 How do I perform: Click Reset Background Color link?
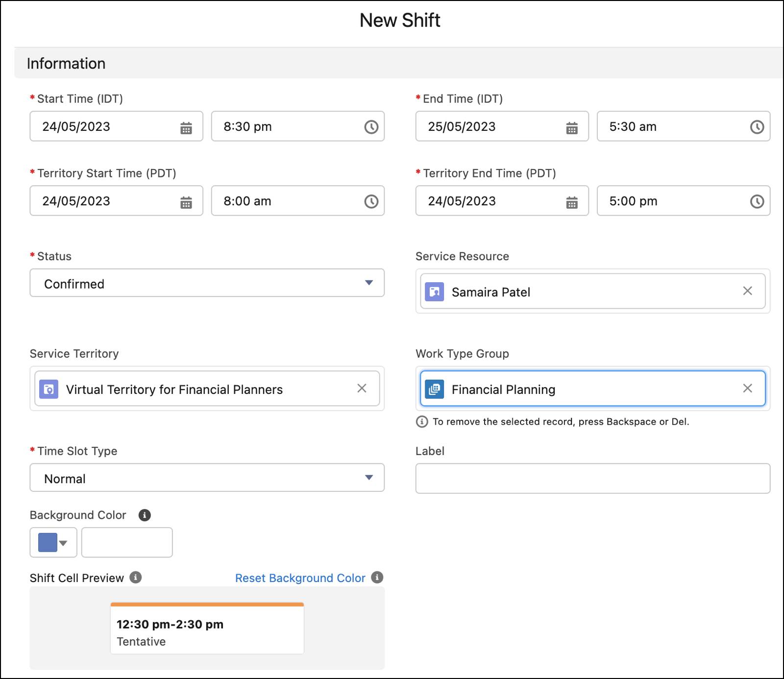pyautogui.click(x=300, y=578)
